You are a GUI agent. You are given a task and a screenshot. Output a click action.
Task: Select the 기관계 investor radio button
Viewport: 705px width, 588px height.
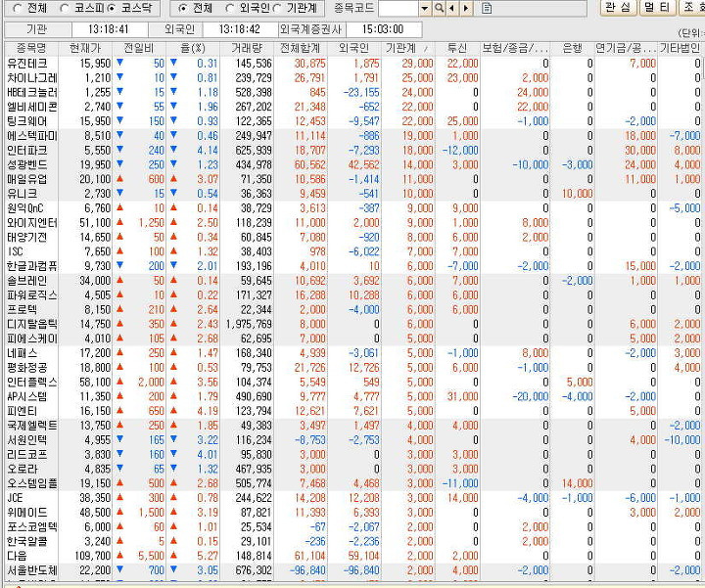click(x=277, y=8)
